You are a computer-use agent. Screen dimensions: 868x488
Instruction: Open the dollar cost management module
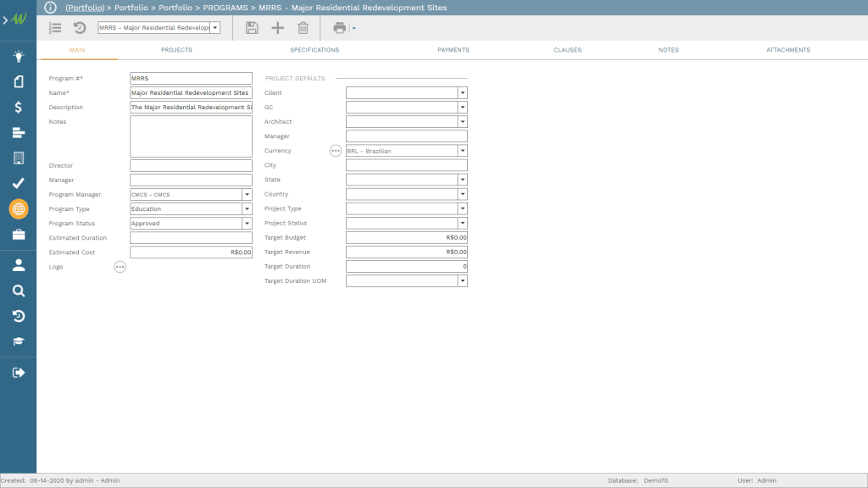tap(19, 107)
